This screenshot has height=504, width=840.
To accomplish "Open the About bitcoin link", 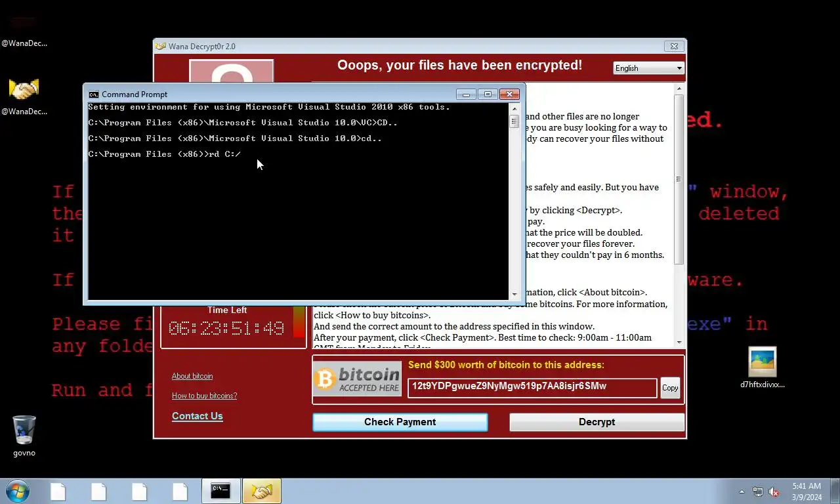I will [x=192, y=376].
